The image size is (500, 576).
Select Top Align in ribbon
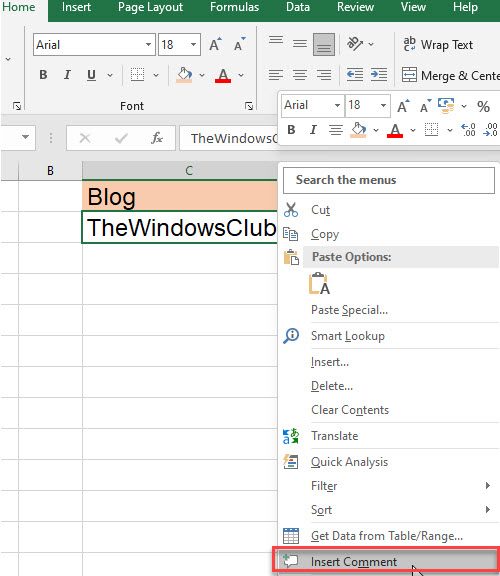276,41
